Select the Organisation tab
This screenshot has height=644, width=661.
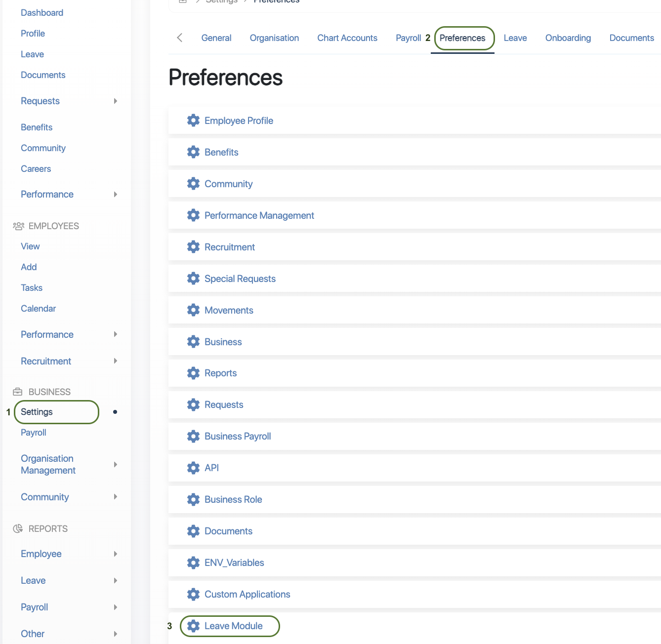274,38
